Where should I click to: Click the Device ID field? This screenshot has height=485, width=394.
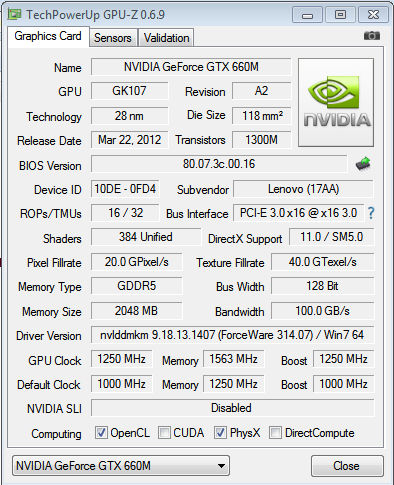[125, 189]
